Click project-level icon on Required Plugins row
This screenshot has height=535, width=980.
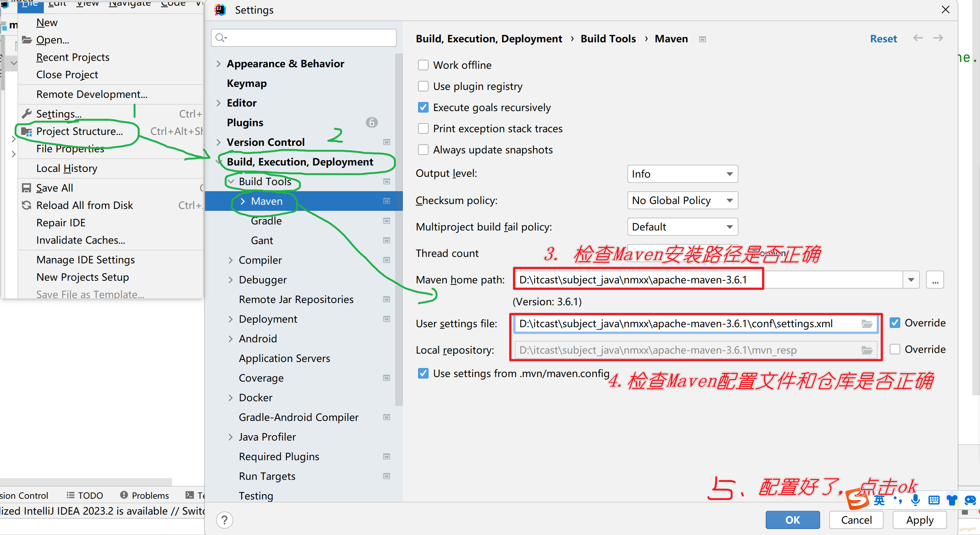pyautogui.click(x=387, y=456)
